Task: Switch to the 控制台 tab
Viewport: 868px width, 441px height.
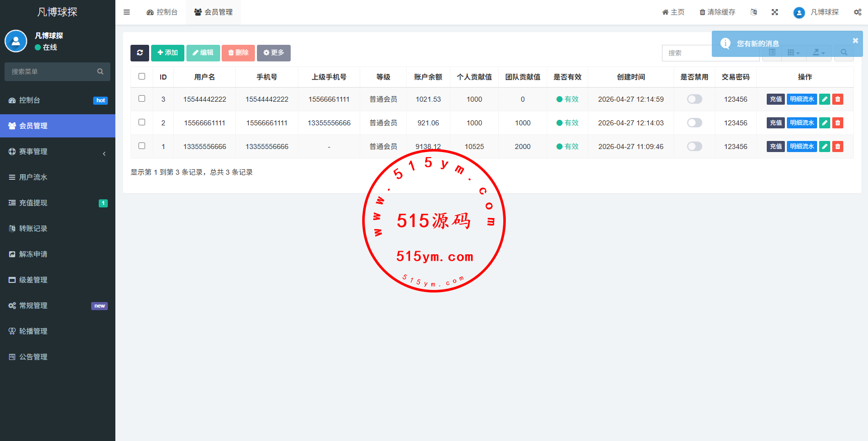Action: coord(162,12)
